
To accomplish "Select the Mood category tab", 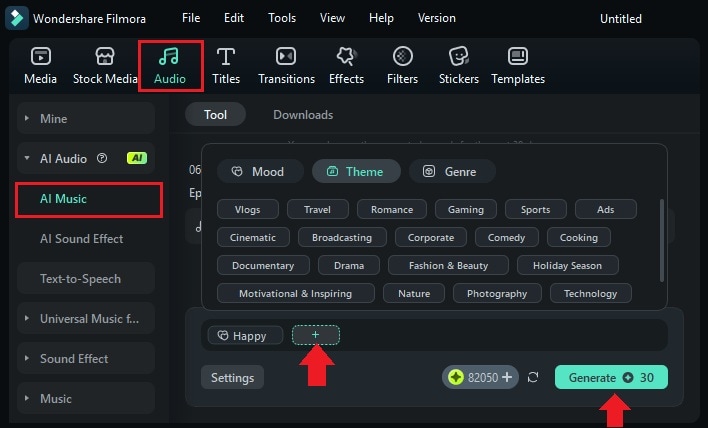I will (x=260, y=172).
